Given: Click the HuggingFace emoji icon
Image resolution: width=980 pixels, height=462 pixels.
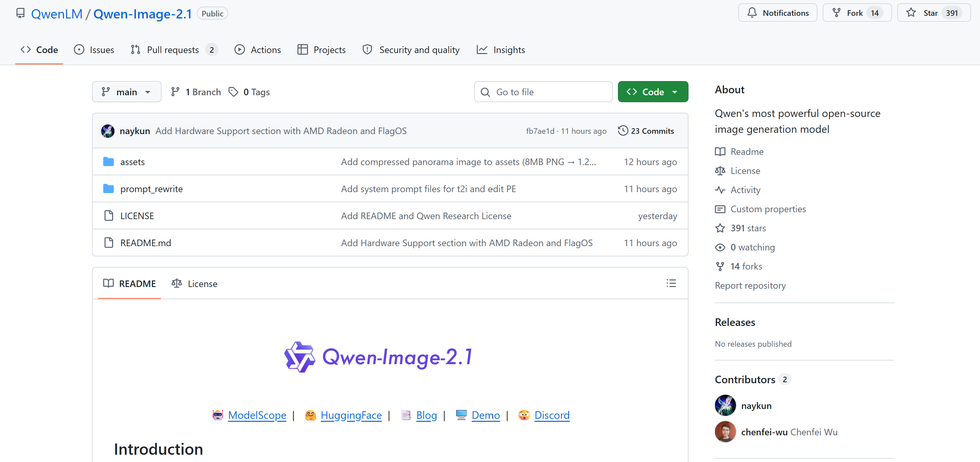Looking at the screenshot, I should (x=310, y=415).
